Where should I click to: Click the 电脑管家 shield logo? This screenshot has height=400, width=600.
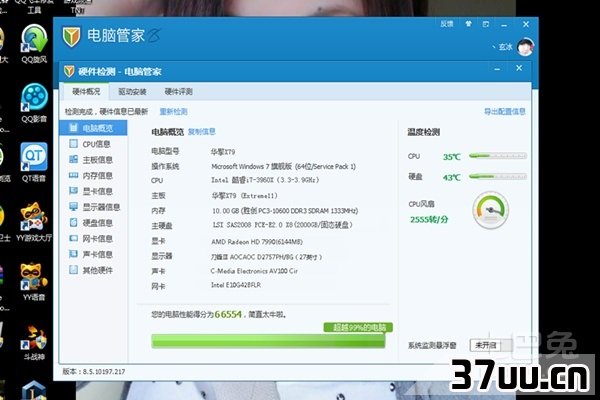pos(71,37)
